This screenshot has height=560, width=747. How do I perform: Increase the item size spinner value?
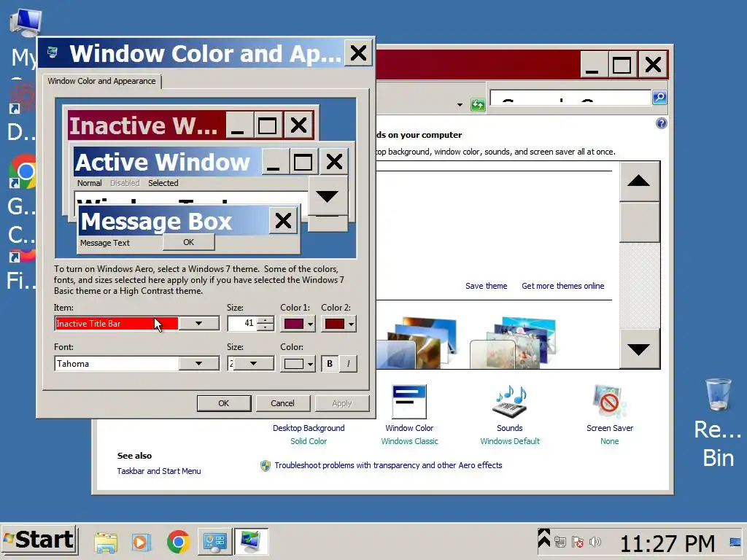[266, 319]
